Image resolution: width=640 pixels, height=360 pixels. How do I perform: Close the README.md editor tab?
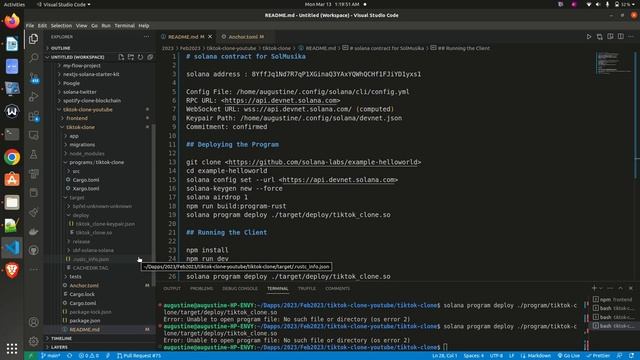[x=210, y=37]
